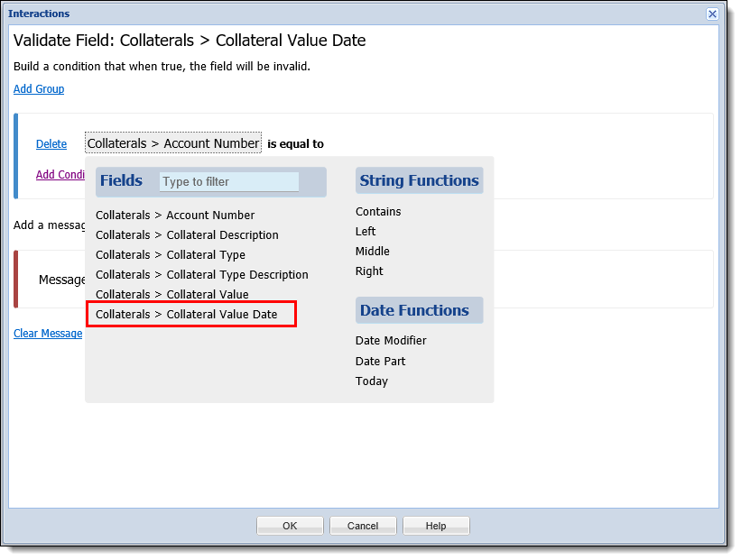Choose Collaterals > Collateral Type field

(171, 255)
